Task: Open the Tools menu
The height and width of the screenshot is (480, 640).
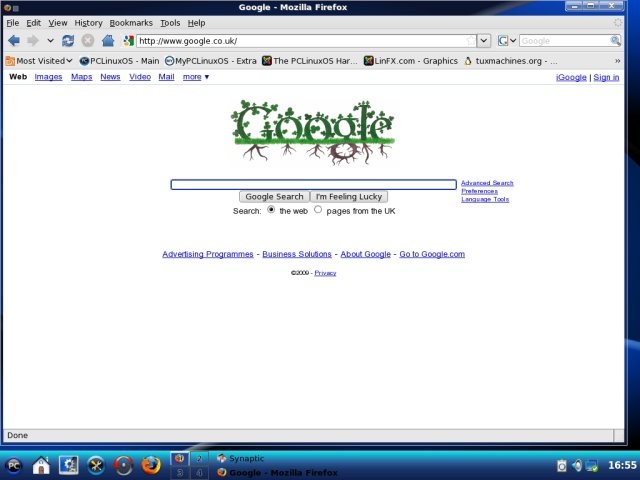Action: pyautogui.click(x=170, y=23)
